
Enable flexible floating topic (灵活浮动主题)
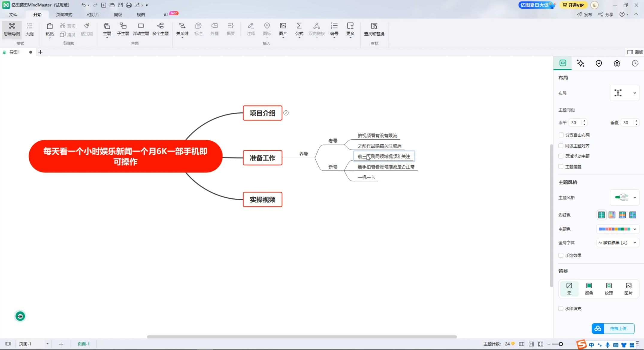click(561, 156)
